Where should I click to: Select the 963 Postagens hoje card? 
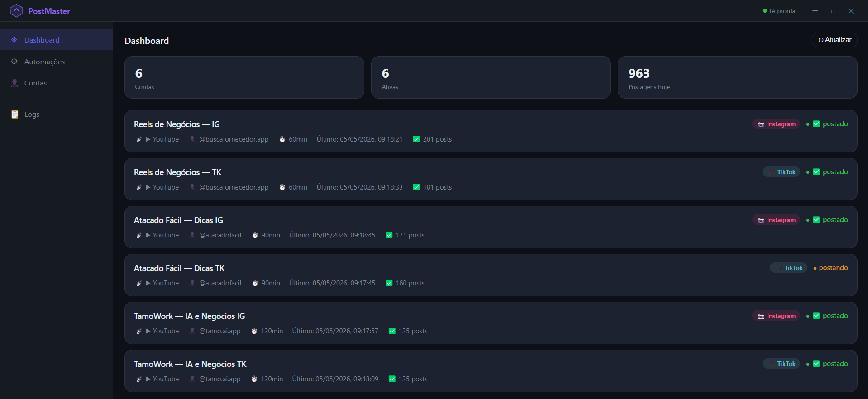738,77
